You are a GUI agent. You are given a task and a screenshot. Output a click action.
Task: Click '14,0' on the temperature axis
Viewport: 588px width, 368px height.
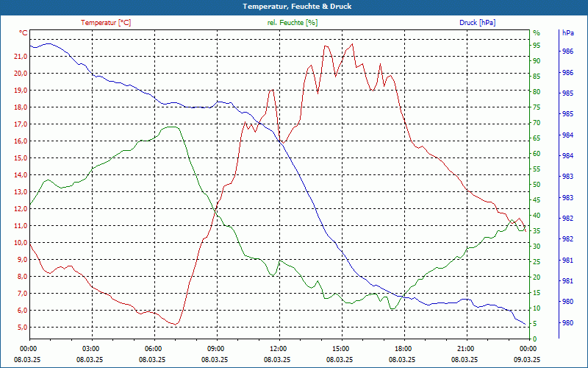pyautogui.click(x=21, y=174)
